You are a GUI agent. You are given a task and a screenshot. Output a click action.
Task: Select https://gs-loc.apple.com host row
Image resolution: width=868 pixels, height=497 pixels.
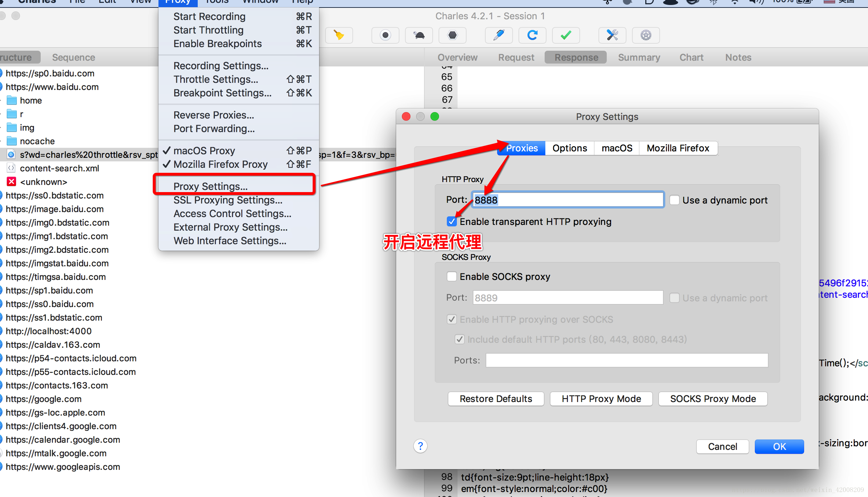point(55,412)
